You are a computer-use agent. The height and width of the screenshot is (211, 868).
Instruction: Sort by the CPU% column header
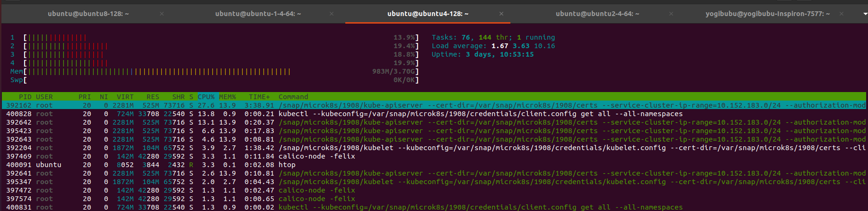(x=206, y=97)
